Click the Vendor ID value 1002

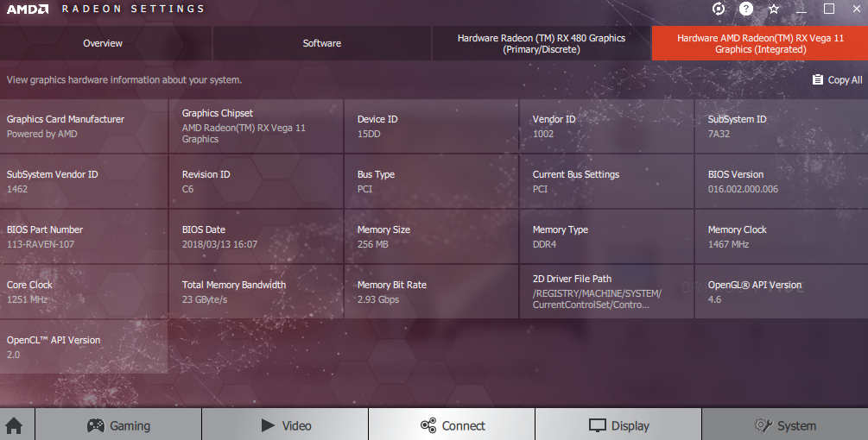[x=543, y=134]
